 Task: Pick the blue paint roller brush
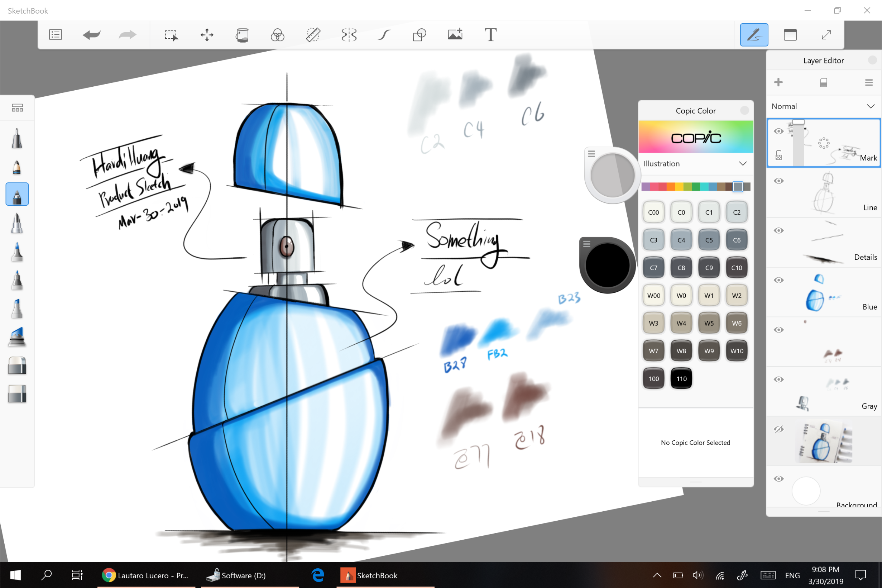tap(17, 336)
